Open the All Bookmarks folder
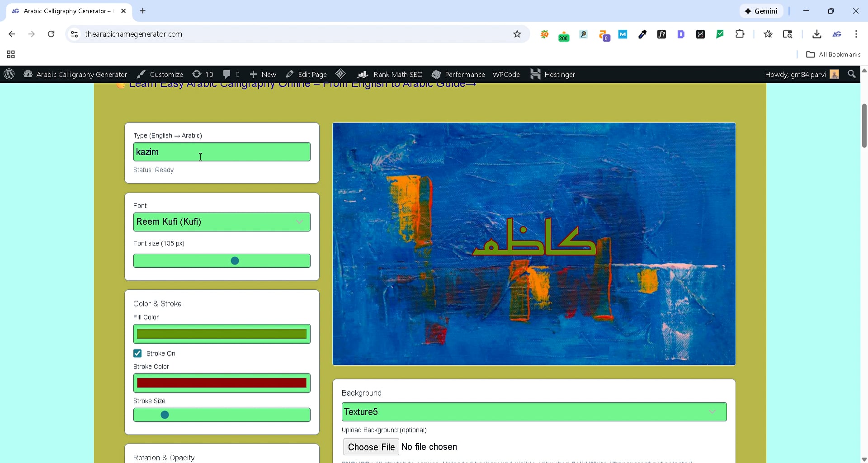The height and width of the screenshot is (463, 868). pos(833,54)
